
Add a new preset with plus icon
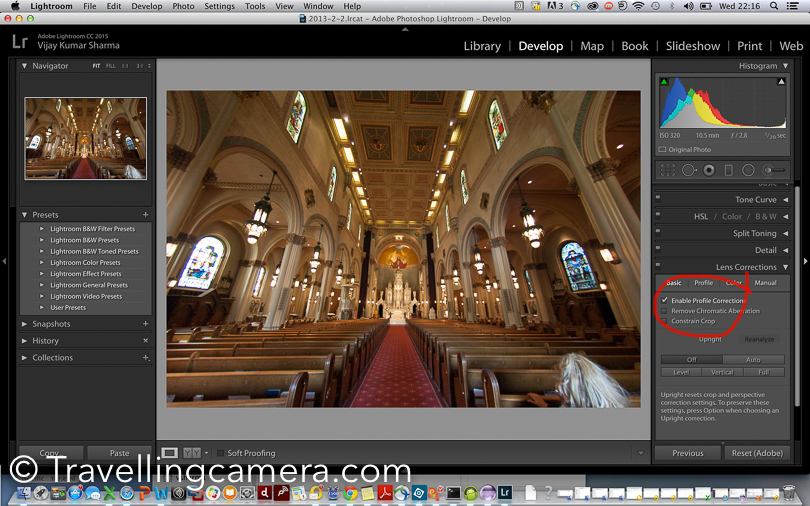coord(146,214)
